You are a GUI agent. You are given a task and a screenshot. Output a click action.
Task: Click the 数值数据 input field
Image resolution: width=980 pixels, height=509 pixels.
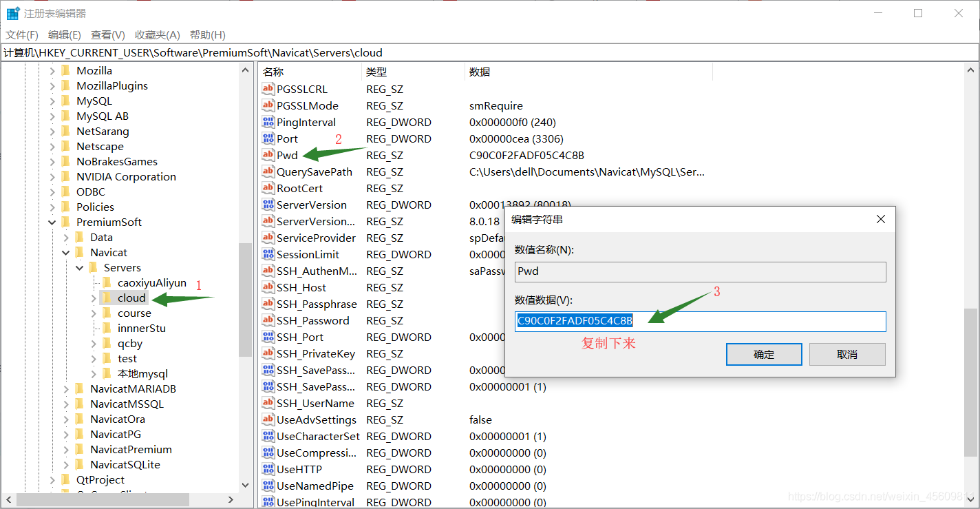(x=700, y=321)
